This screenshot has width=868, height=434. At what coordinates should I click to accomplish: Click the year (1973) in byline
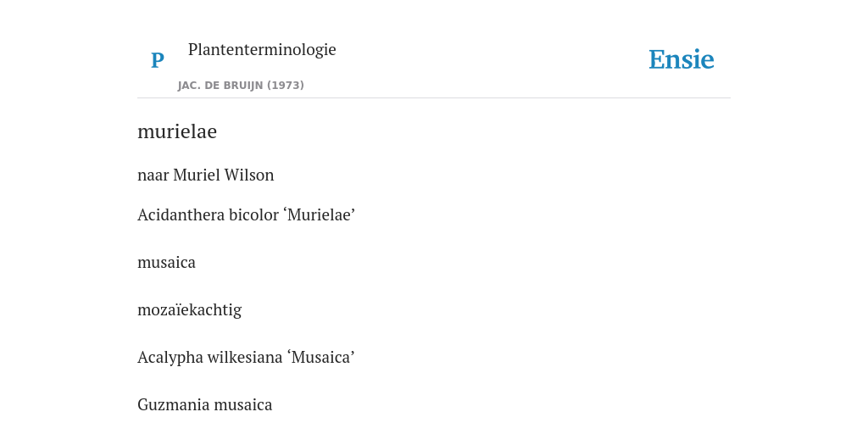coord(286,86)
